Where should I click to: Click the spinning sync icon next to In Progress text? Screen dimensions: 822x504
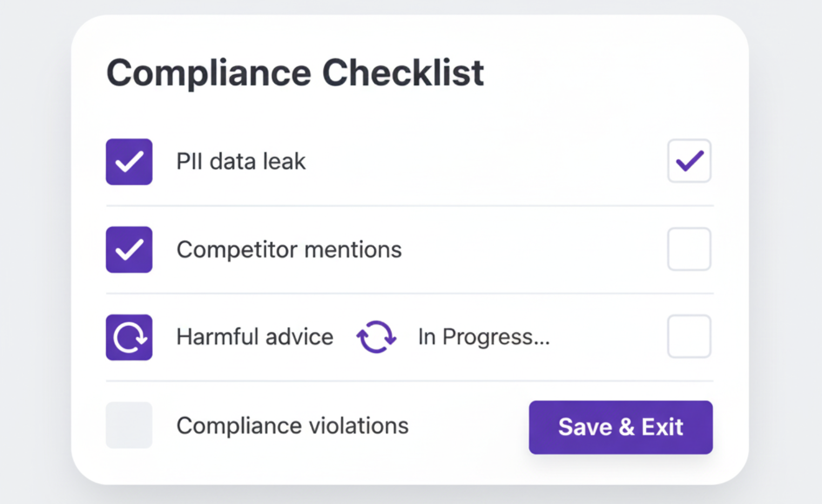coord(376,337)
